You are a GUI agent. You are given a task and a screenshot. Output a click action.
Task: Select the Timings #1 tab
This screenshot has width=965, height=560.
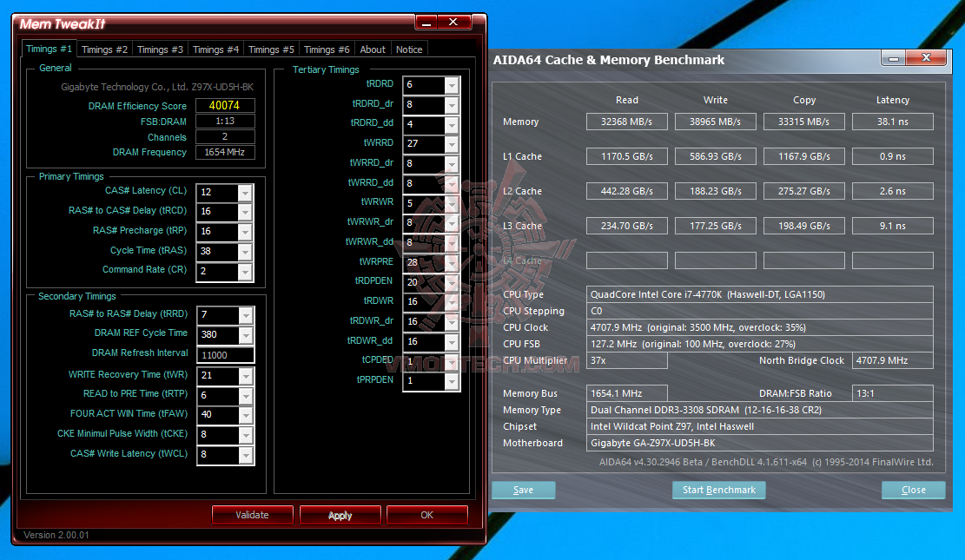49,49
